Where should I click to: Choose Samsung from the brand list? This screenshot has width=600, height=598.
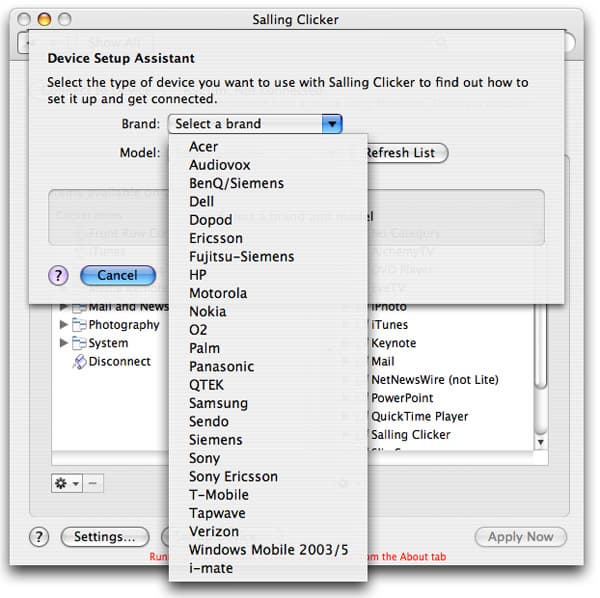268,403
